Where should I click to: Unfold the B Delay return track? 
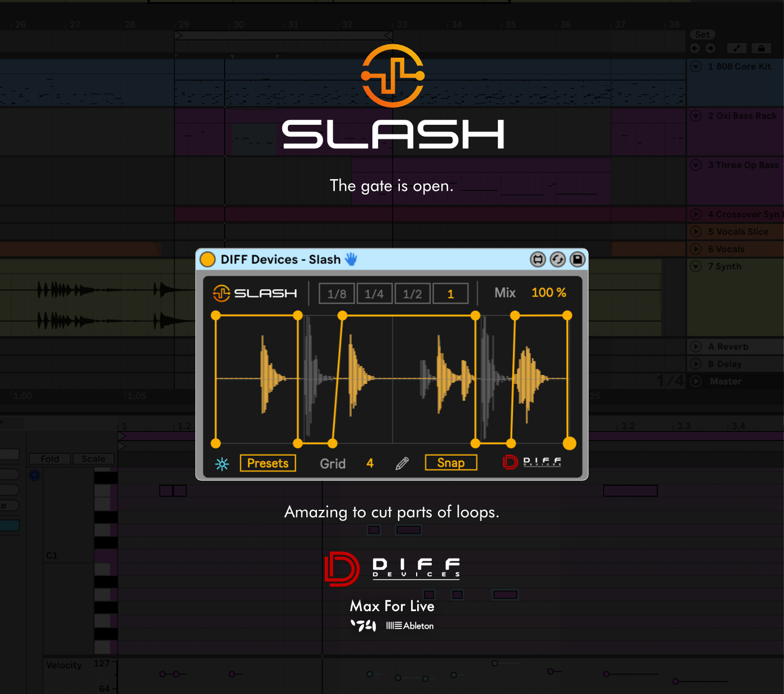pos(696,364)
